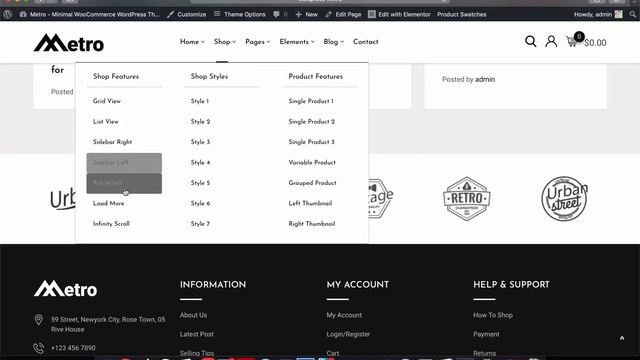Open About Us footer link

[193, 315]
